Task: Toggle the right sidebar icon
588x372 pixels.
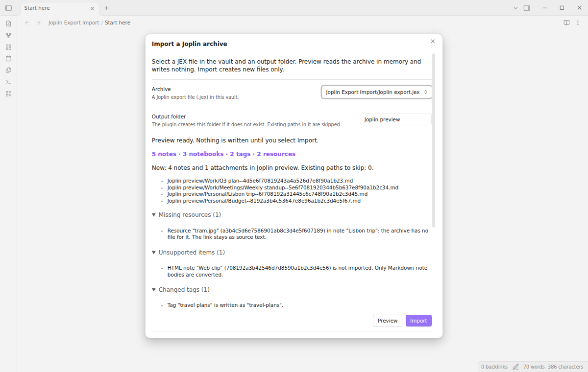Action: pos(527,8)
